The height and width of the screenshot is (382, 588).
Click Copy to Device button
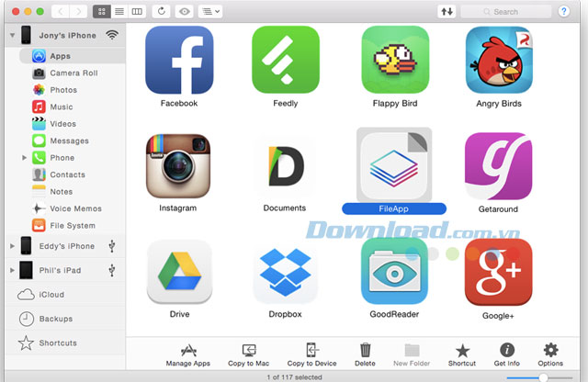[x=312, y=355]
